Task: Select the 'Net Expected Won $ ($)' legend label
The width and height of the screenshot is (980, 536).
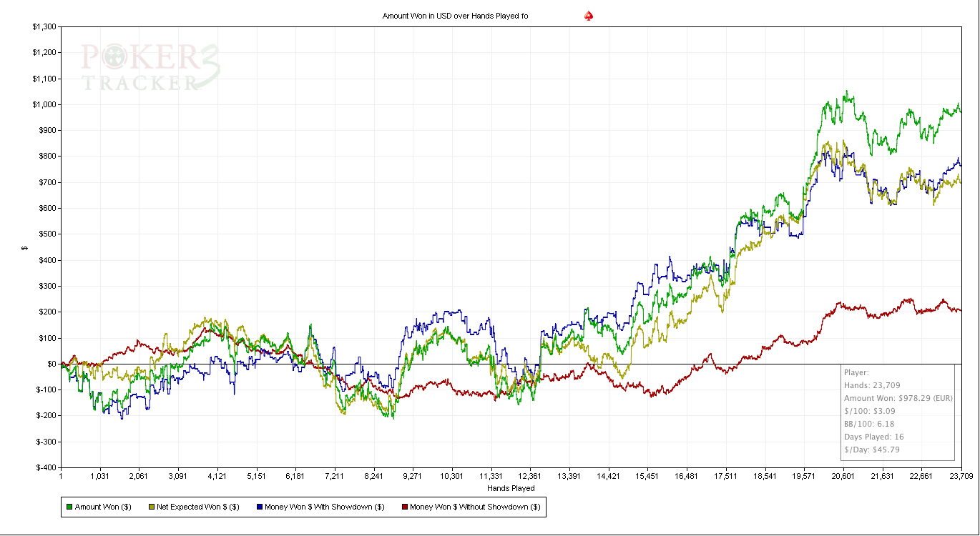Action: (198, 507)
